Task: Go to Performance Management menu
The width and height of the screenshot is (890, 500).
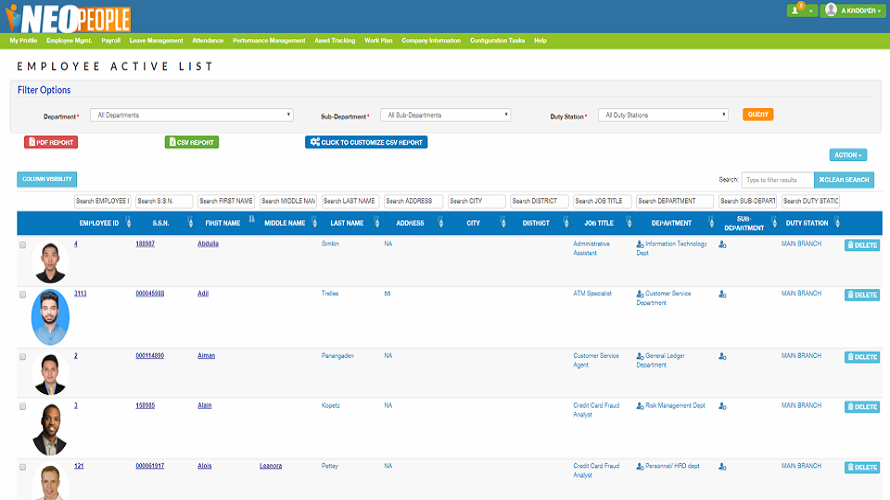Action: [x=268, y=41]
